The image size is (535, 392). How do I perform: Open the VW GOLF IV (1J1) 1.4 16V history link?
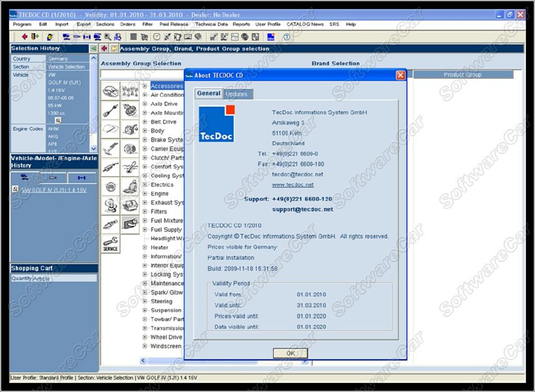54,190
